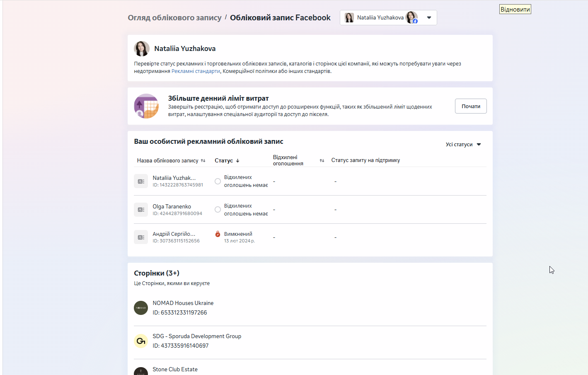Click Відхилених оголошень немає for Olga Taranenko
This screenshot has height=375, width=588.
click(x=246, y=210)
